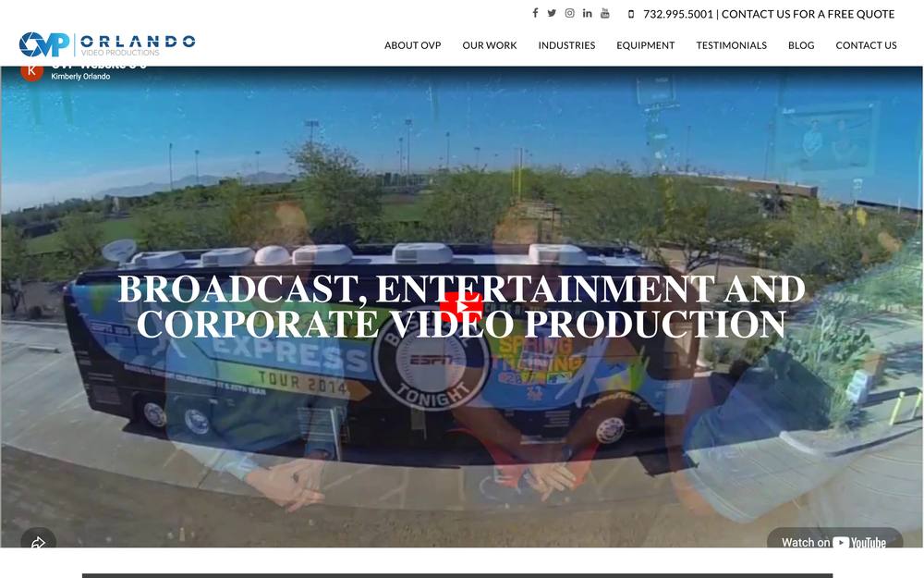Open the About OVP menu
This screenshot has width=924, height=578.
coord(412,45)
